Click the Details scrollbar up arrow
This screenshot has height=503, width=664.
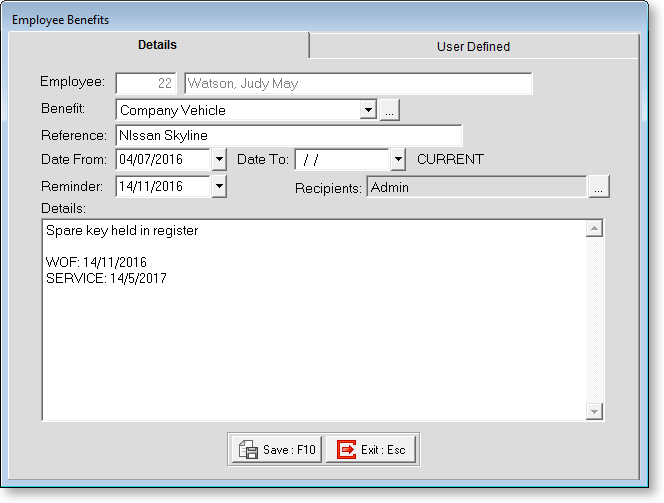click(595, 230)
